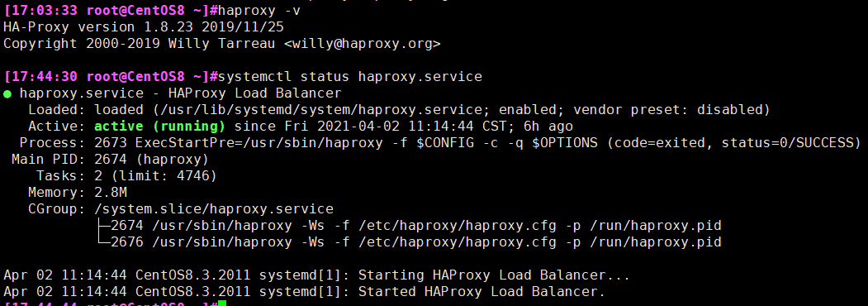
Task: Click the 'haproxy -v' command text
Action: [x=261, y=10]
